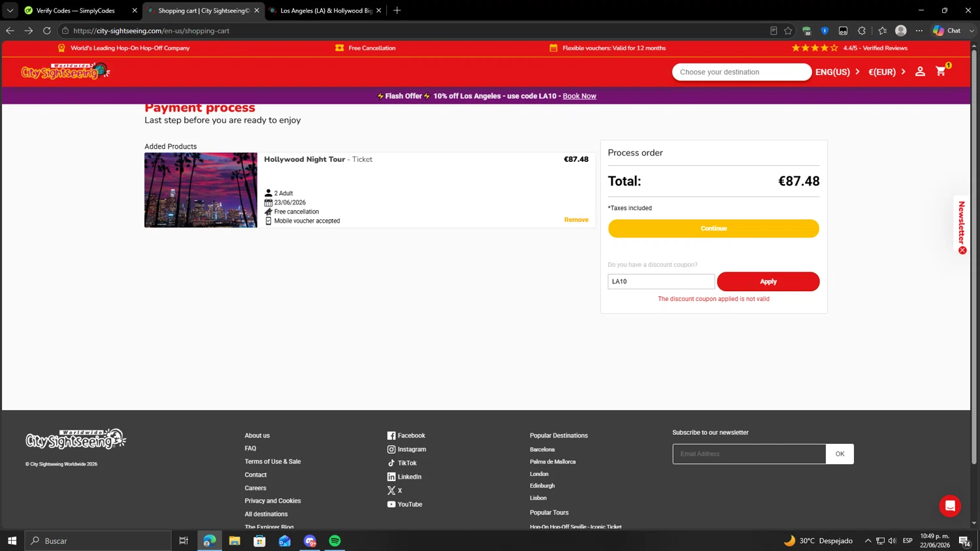Close the Los Angeles tab
Viewport: 980px width, 551px height.
pyautogui.click(x=378, y=10)
